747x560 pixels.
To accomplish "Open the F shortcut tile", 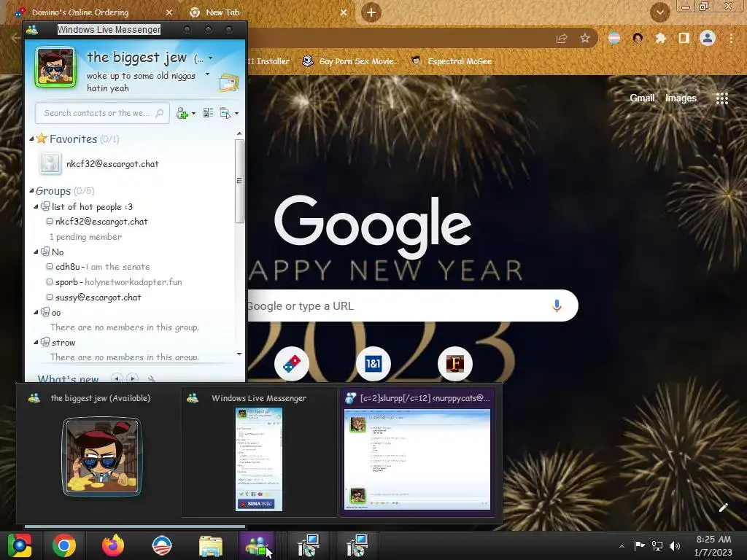I will (x=455, y=364).
